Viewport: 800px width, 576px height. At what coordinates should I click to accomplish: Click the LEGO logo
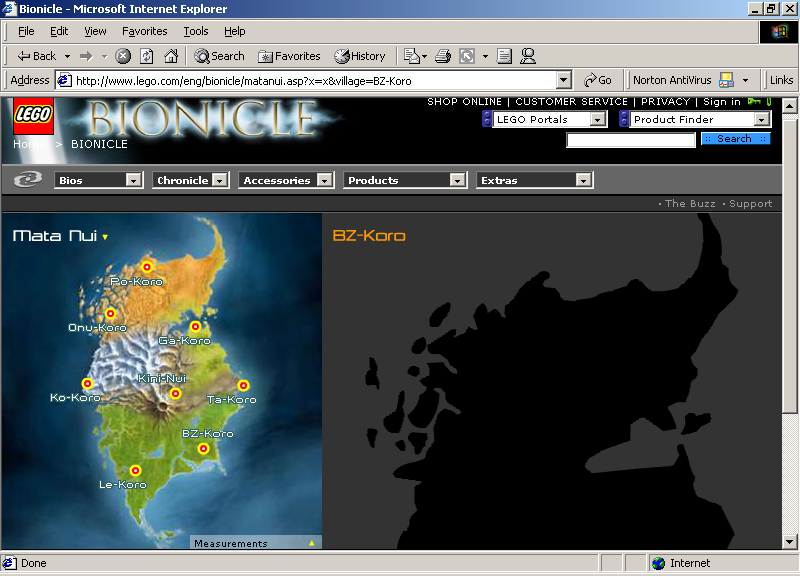coord(33,116)
